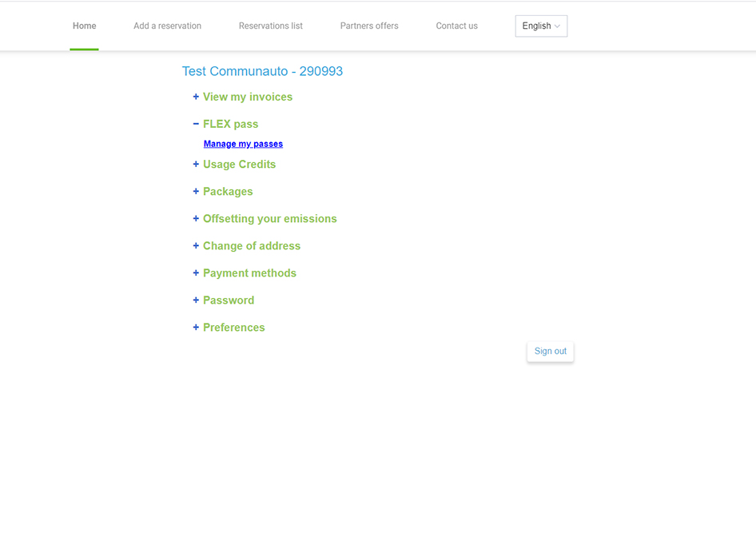Collapse the FLEX pass section

[x=230, y=125]
